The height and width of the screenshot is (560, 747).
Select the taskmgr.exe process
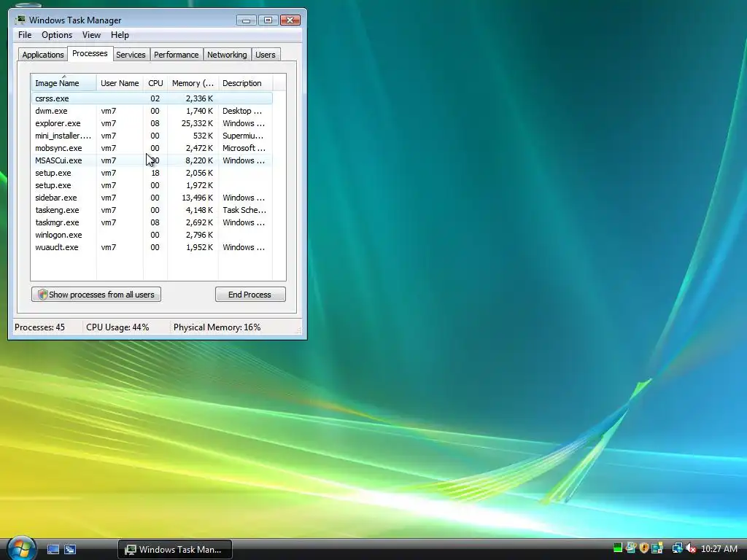152,222
